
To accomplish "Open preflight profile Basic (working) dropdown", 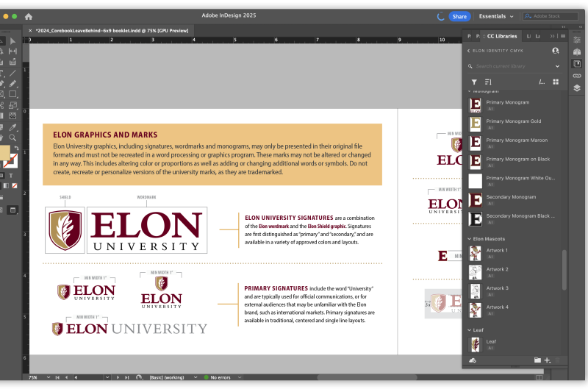I will [x=196, y=377].
